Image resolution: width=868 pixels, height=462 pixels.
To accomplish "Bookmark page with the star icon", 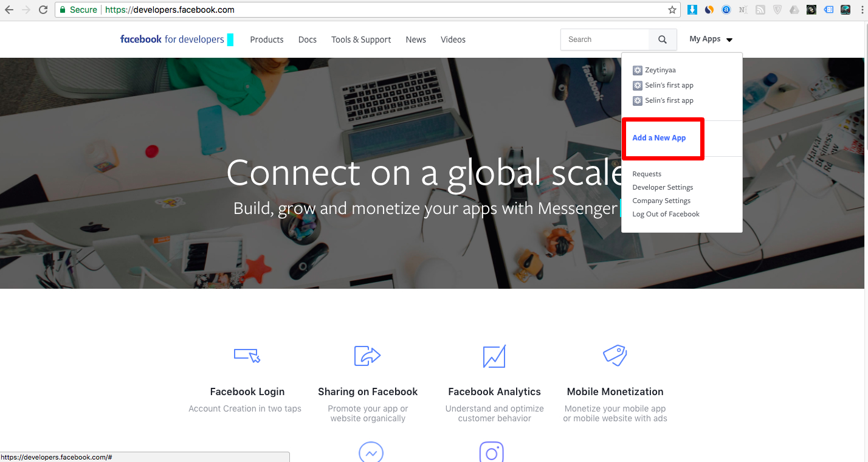I will [x=672, y=10].
